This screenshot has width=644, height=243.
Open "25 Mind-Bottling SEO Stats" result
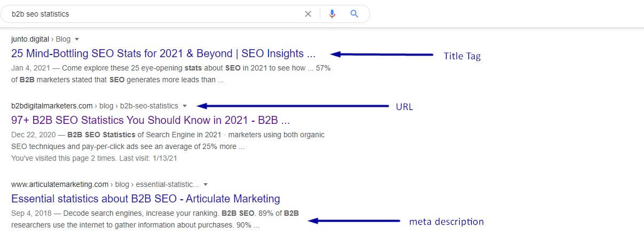point(163,53)
